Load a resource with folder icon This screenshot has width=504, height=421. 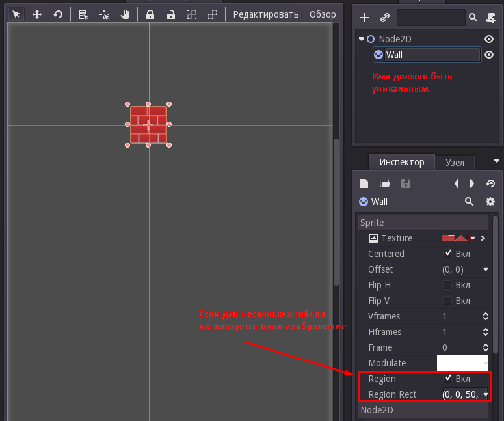(x=385, y=183)
